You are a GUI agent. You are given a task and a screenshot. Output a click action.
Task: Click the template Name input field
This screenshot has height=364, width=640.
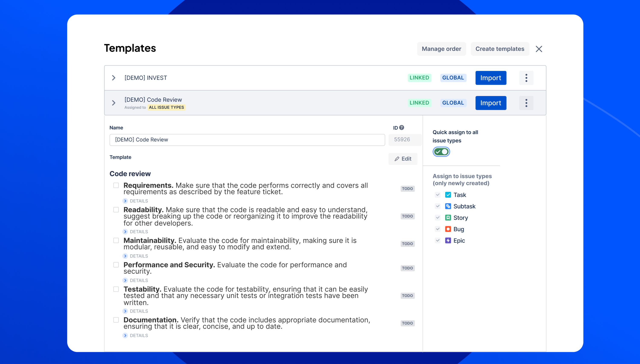pos(247,140)
